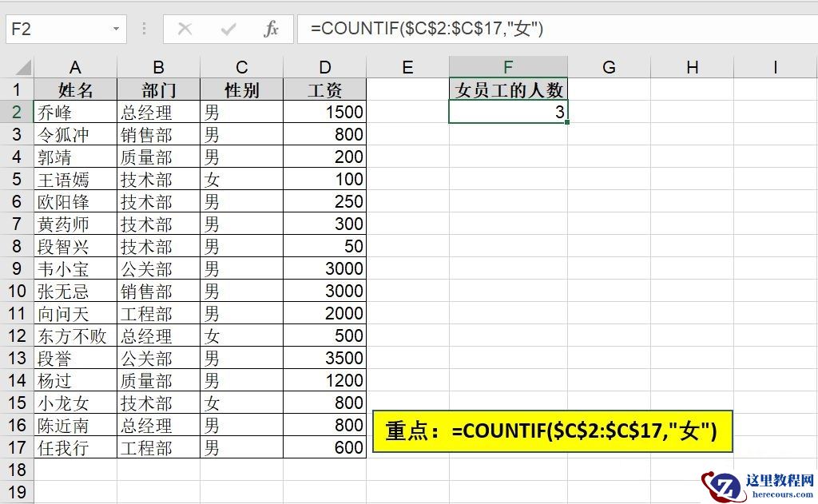The height and width of the screenshot is (504, 818).
Task: Click salary cell 1500
Action: point(325,112)
